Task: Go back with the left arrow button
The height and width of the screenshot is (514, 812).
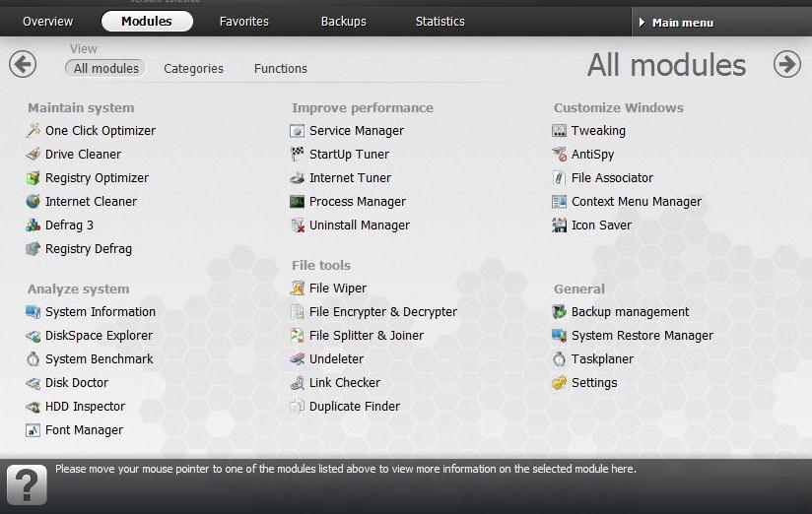Action: click(x=23, y=64)
